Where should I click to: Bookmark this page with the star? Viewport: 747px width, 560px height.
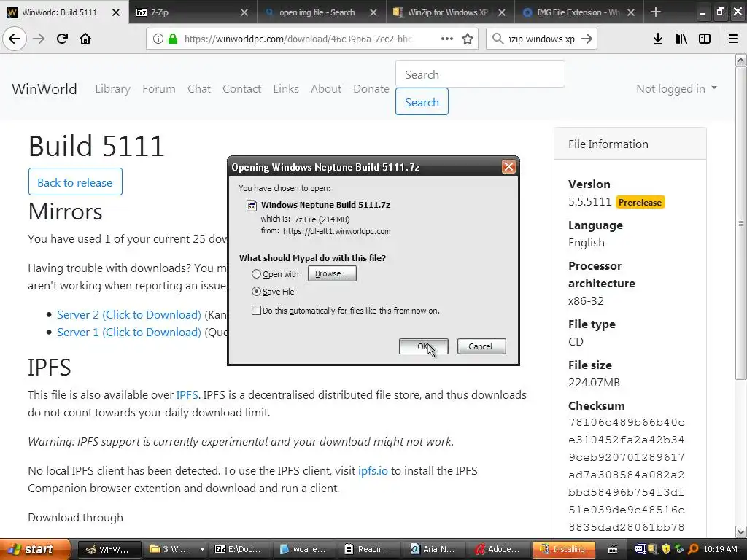(x=468, y=39)
